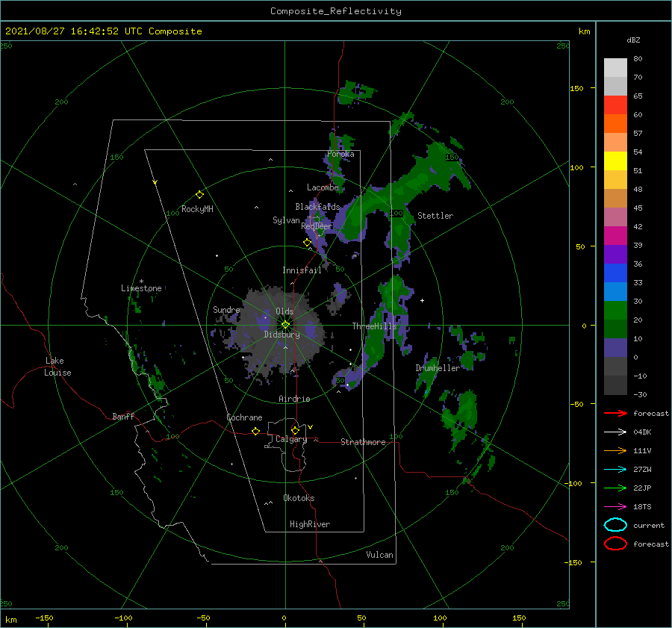Click the Sundre town label
The image size is (672, 628).
pos(226,309)
